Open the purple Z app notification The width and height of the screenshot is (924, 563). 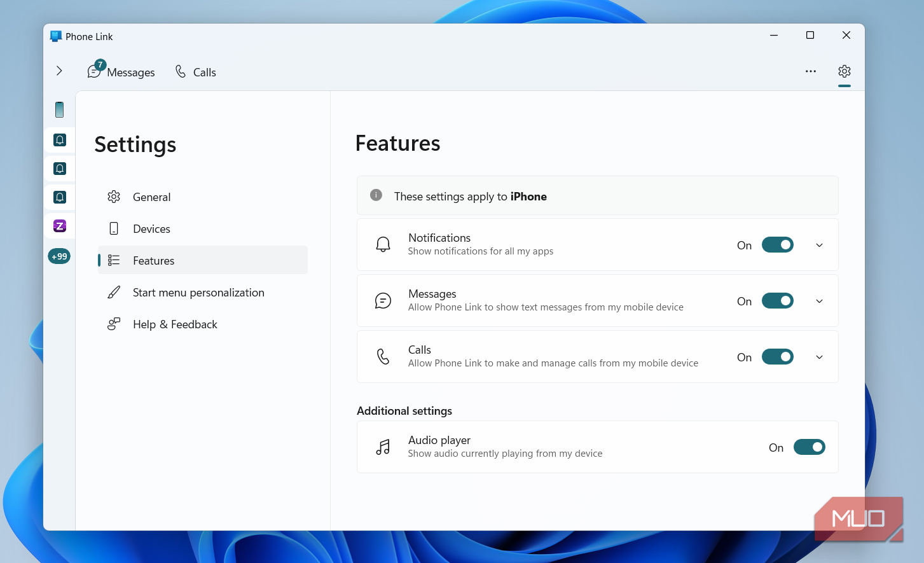(60, 226)
